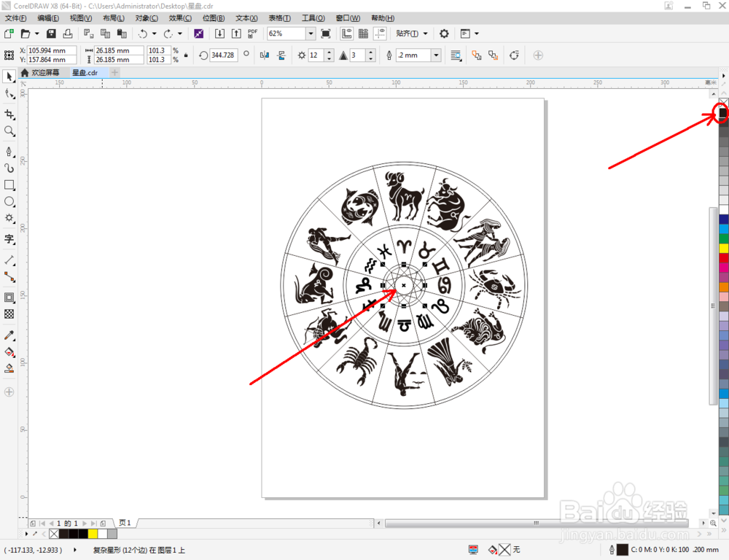729x560 pixels.
Task: Open the 效果(C) menu
Action: [180, 18]
